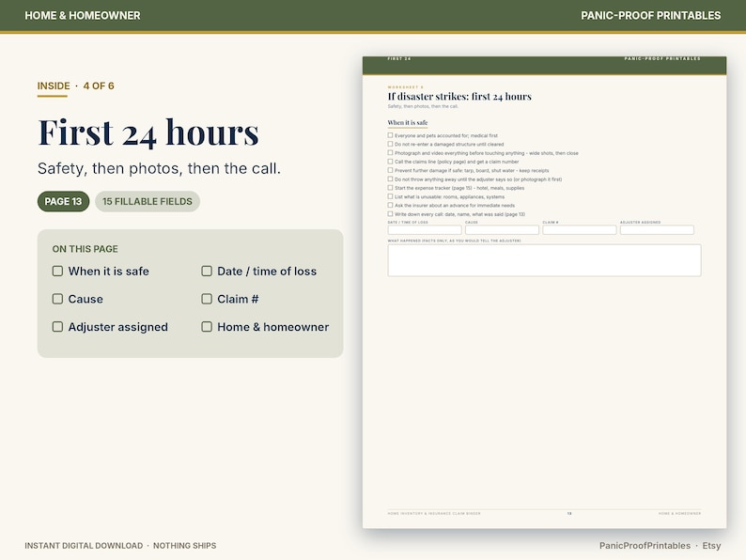
Task: Click "FIRST 24" in the worksheet header bar
Action: pyautogui.click(x=399, y=58)
